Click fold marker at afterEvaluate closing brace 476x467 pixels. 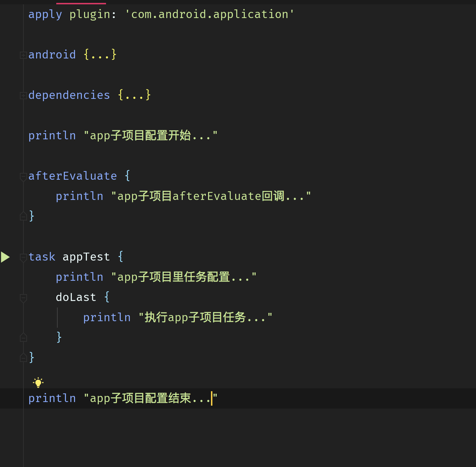point(23,216)
